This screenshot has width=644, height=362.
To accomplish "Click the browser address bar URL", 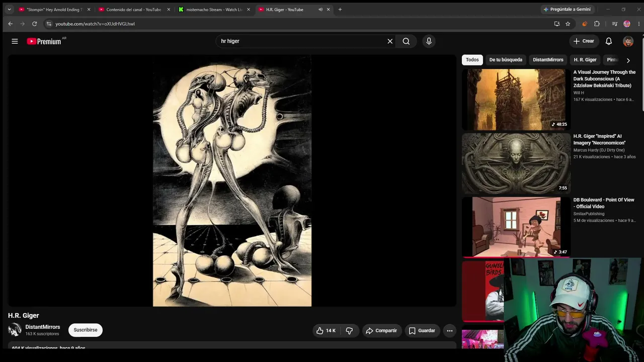I will point(95,24).
